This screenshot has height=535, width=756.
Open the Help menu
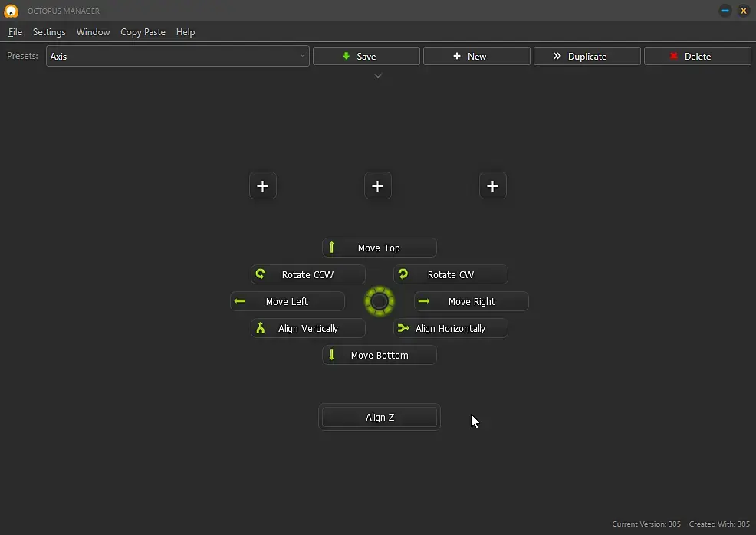186,32
